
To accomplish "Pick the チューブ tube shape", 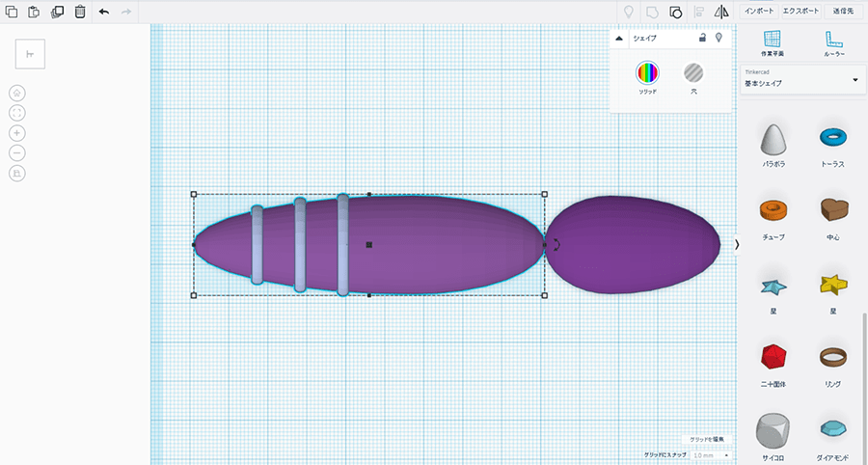I will [773, 209].
